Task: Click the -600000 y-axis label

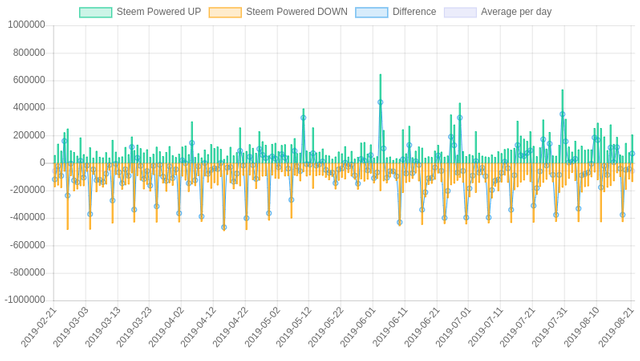Action: pyautogui.click(x=27, y=245)
